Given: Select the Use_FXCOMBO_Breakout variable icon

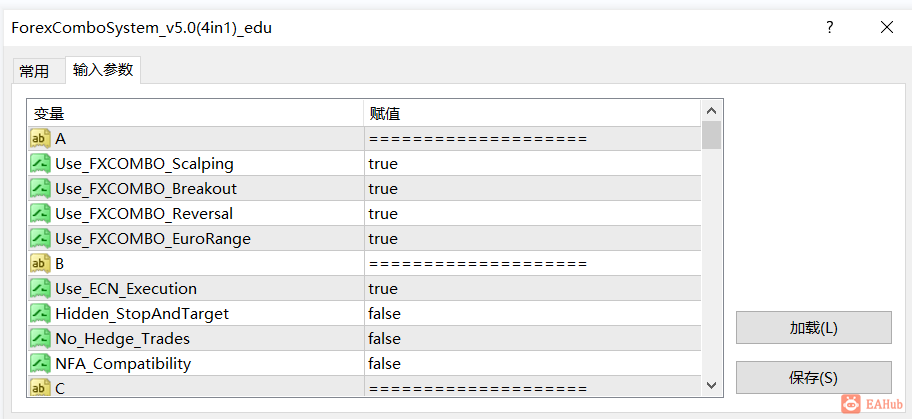Looking at the screenshot, I should click(x=40, y=189).
